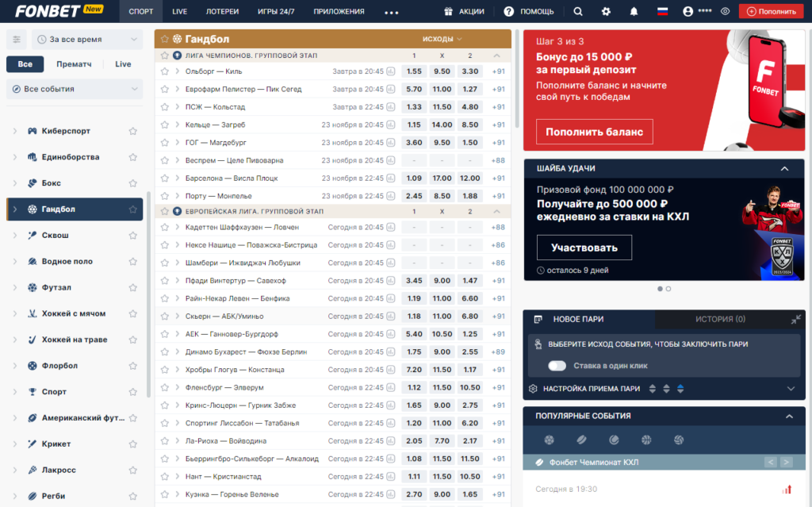Open the За все время dropdown
The image size is (812, 507).
(x=87, y=40)
